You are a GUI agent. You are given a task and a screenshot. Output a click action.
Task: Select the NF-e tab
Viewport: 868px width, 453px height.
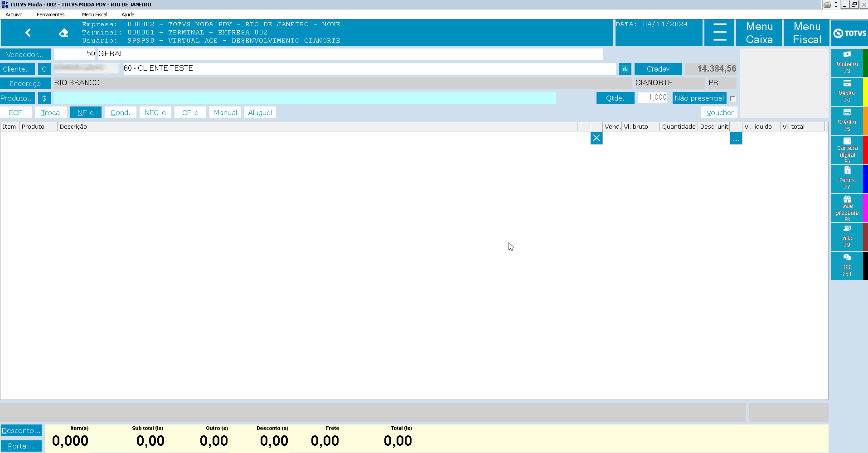pyautogui.click(x=86, y=112)
